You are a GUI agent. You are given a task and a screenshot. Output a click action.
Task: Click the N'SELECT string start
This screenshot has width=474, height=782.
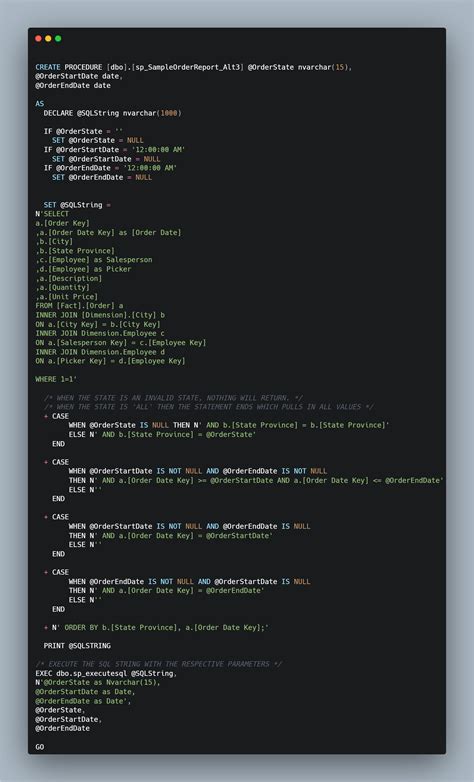click(52, 214)
